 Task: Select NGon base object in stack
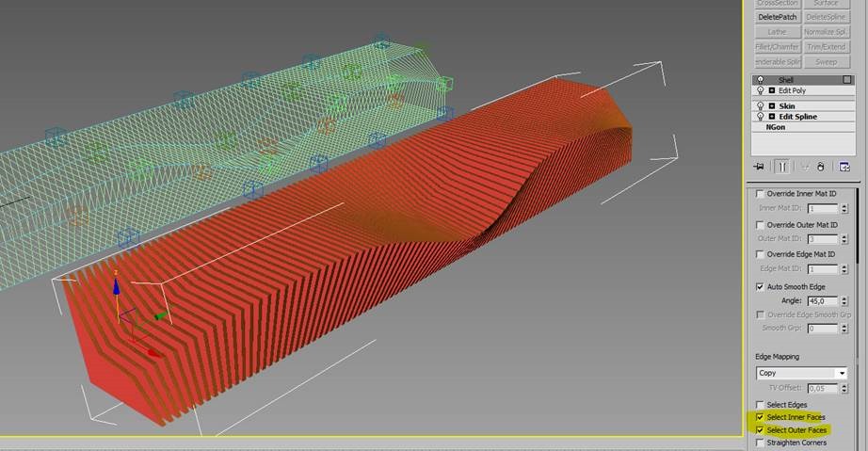pyautogui.click(x=776, y=126)
